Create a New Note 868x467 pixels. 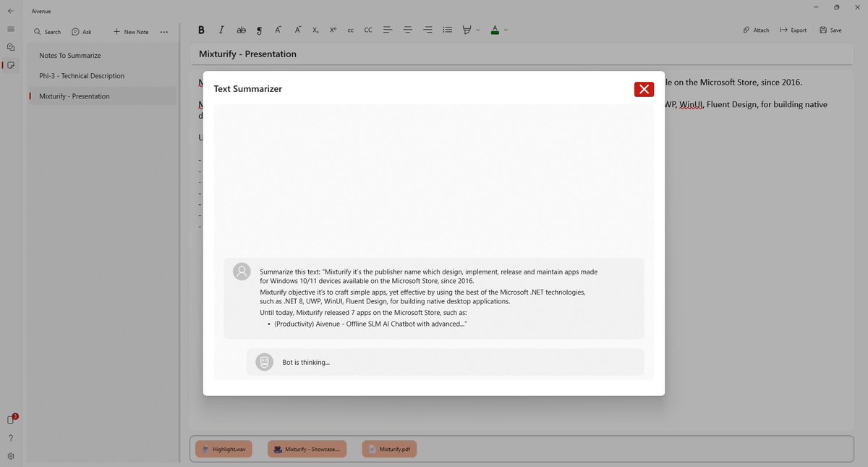click(x=131, y=32)
